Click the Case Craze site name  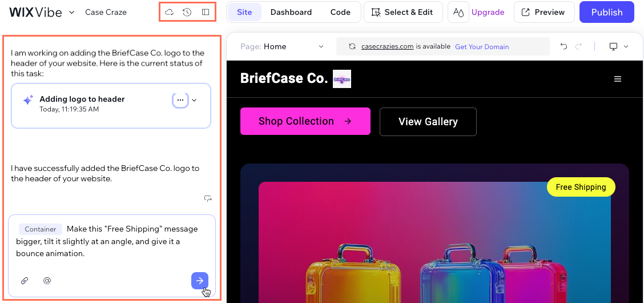[106, 13]
